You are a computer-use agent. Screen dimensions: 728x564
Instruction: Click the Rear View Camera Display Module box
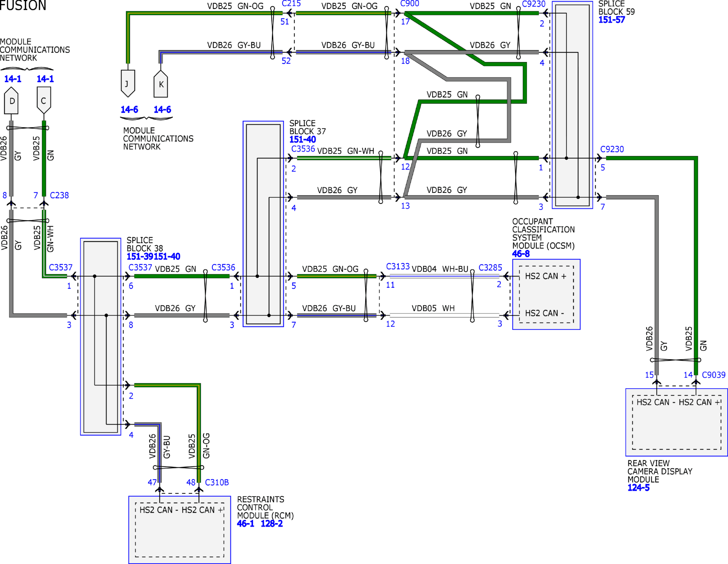(x=676, y=422)
